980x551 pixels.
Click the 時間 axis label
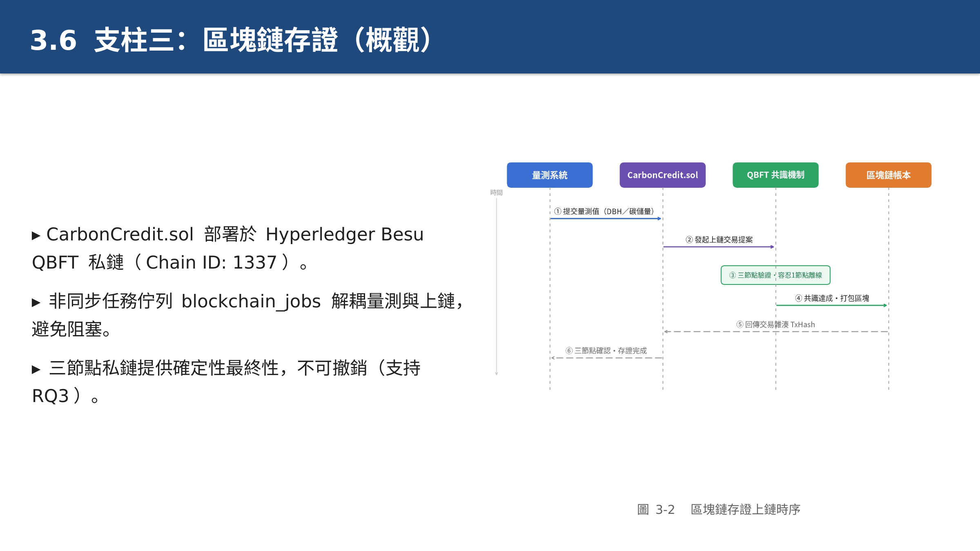tap(497, 193)
